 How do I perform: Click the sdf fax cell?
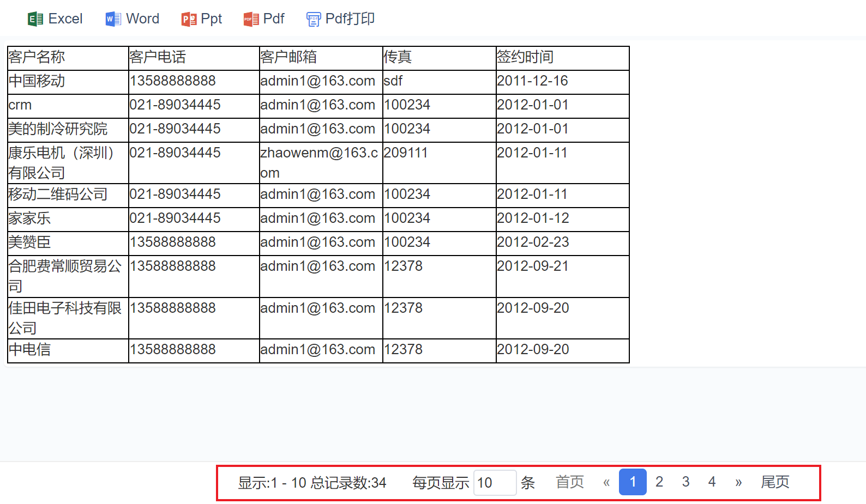[440, 82]
